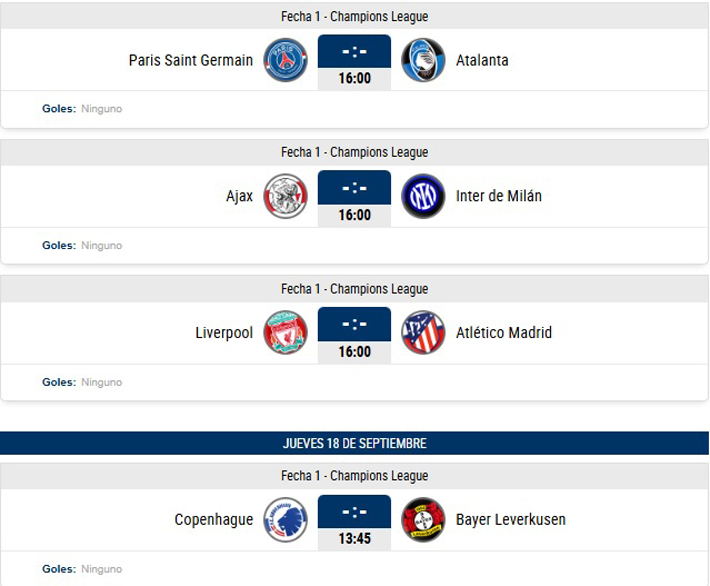This screenshot has height=586, width=710.
Task: Open the Liverpool team name link
Action: [x=224, y=333]
